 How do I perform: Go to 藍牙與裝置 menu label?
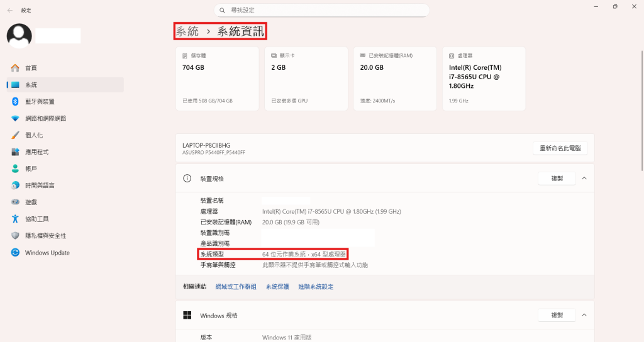click(40, 101)
